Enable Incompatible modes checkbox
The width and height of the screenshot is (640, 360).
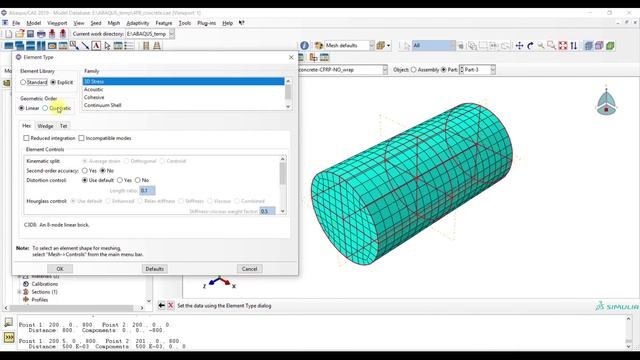(x=81, y=138)
